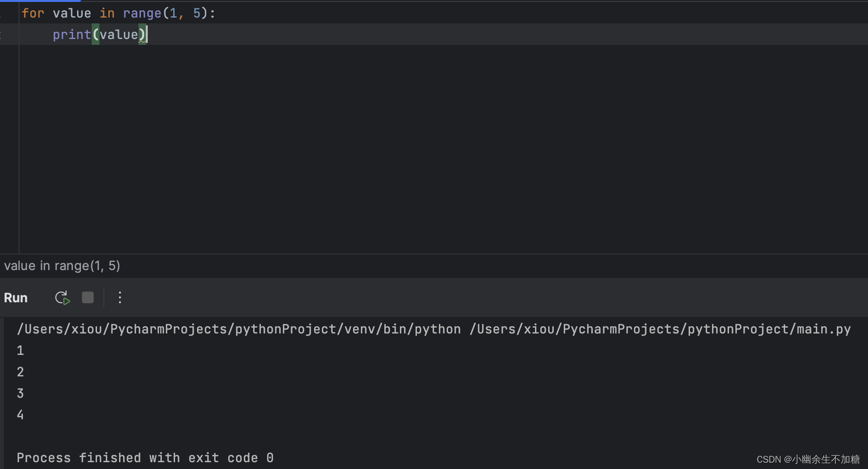Click 'Process finished with exit code 0' text

[145, 458]
